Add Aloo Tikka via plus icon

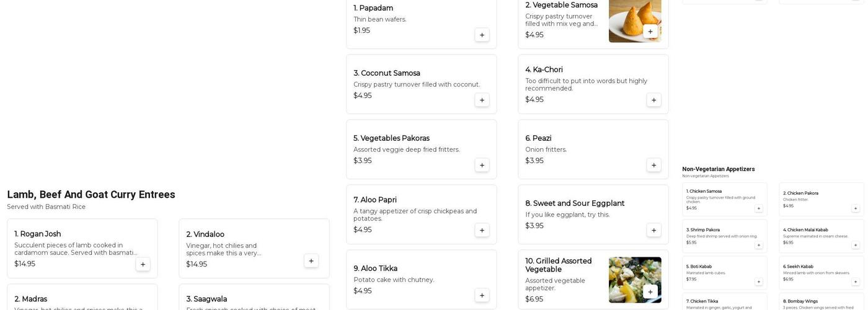point(482,295)
